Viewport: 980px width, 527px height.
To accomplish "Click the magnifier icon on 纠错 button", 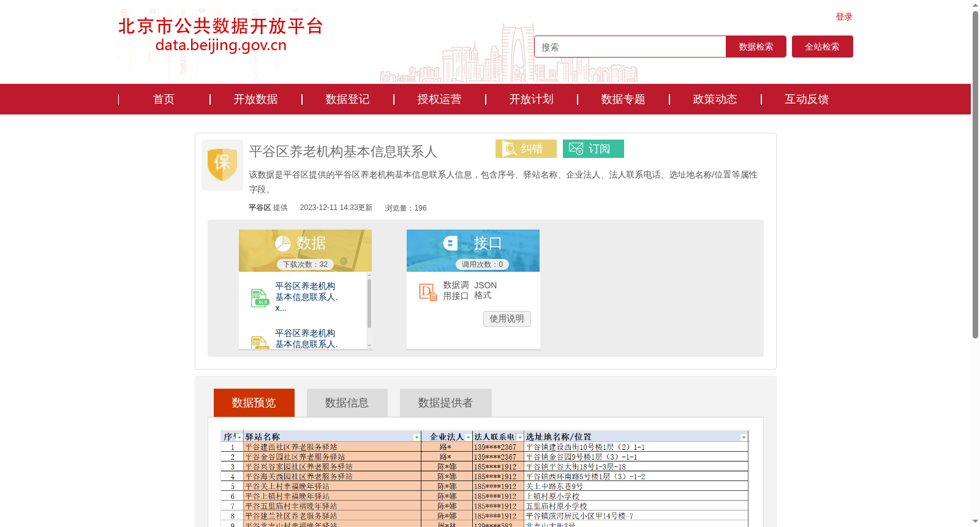I will click(x=510, y=149).
